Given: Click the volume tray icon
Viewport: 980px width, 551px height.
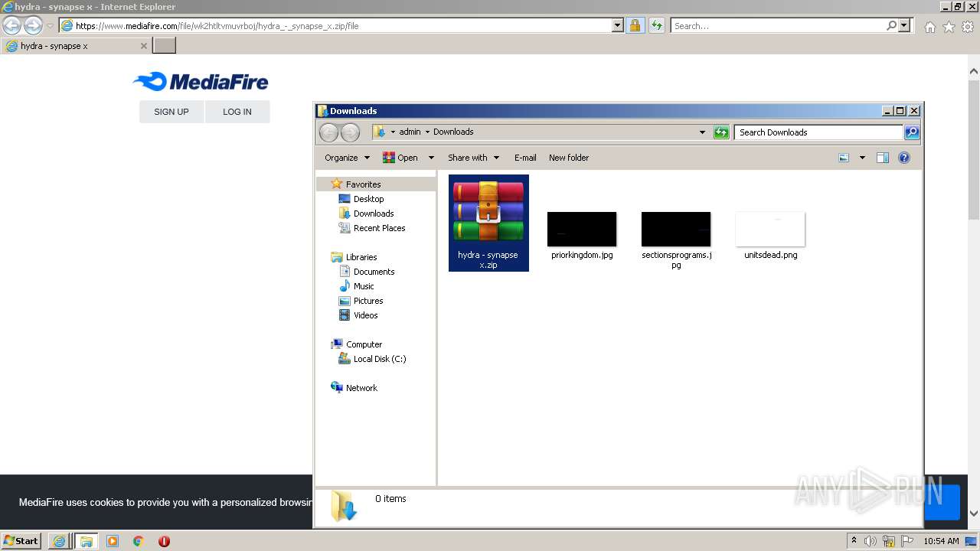Looking at the screenshot, I should (871, 541).
